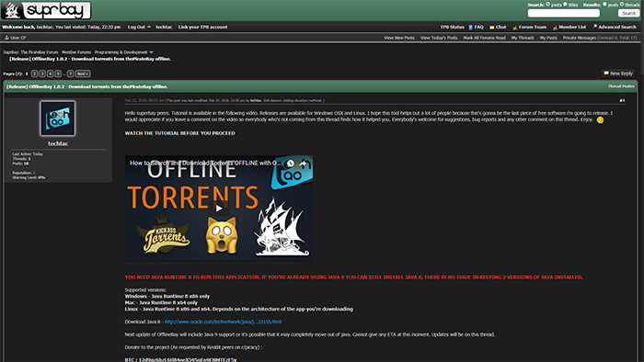The height and width of the screenshot is (362, 644).
Task: Click the FAQ book icon
Action: pyautogui.click(x=471, y=28)
